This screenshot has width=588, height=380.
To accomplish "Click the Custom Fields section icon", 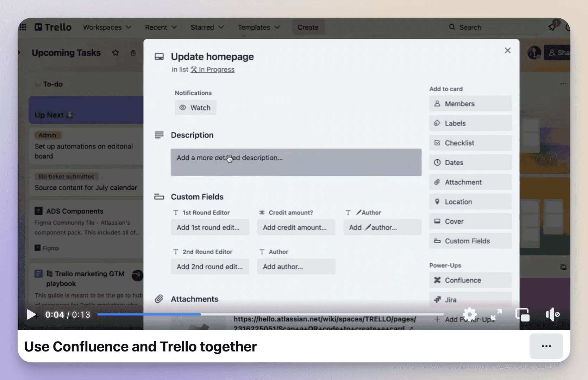I will point(159,197).
